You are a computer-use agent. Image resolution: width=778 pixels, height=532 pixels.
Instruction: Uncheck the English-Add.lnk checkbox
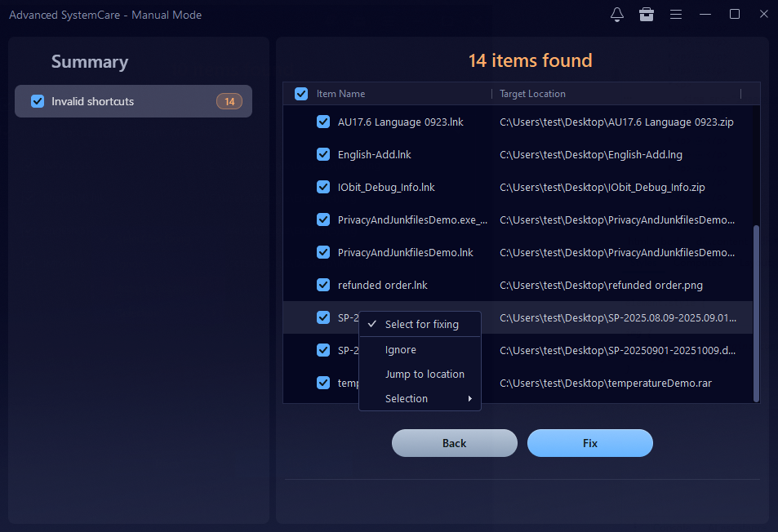point(323,154)
